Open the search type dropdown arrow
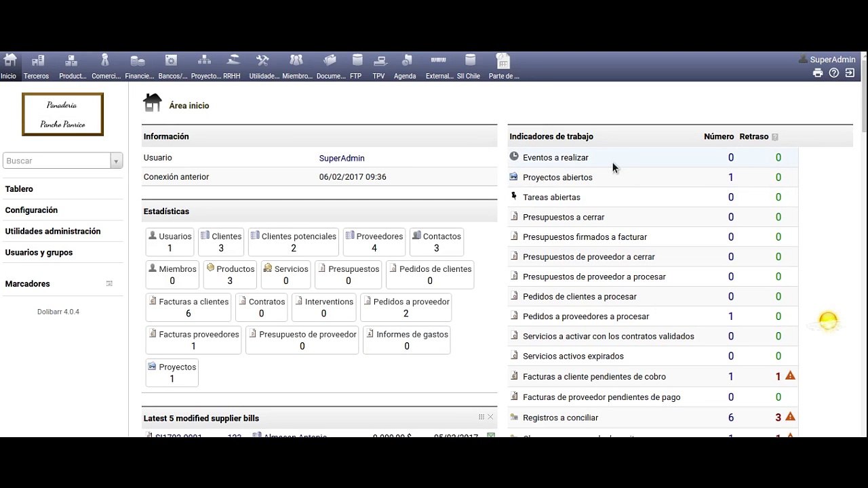The width and height of the screenshot is (868, 488). point(117,161)
